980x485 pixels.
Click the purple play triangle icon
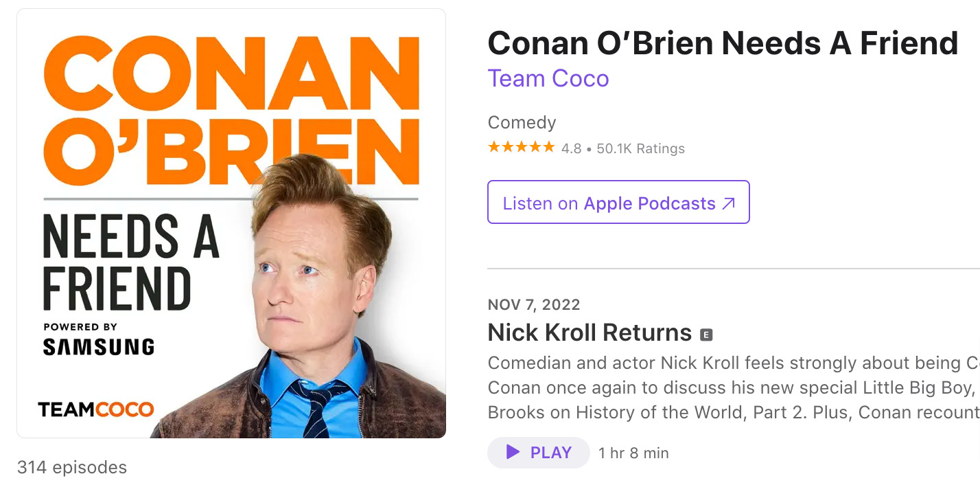pyautogui.click(x=511, y=453)
